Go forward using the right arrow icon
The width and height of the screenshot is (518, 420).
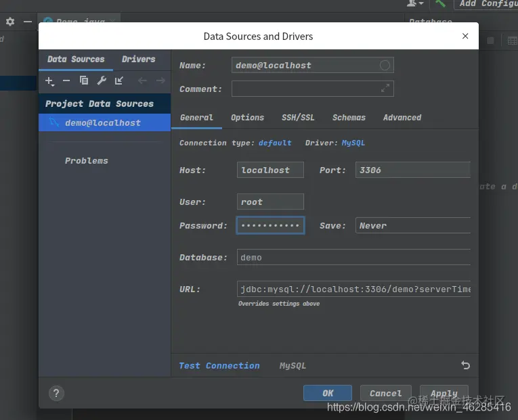coord(160,80)
